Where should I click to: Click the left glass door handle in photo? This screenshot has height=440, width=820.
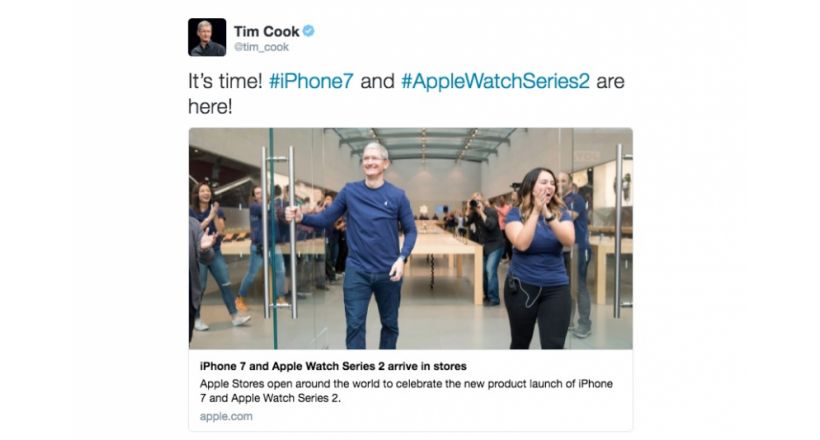point(279,233)
